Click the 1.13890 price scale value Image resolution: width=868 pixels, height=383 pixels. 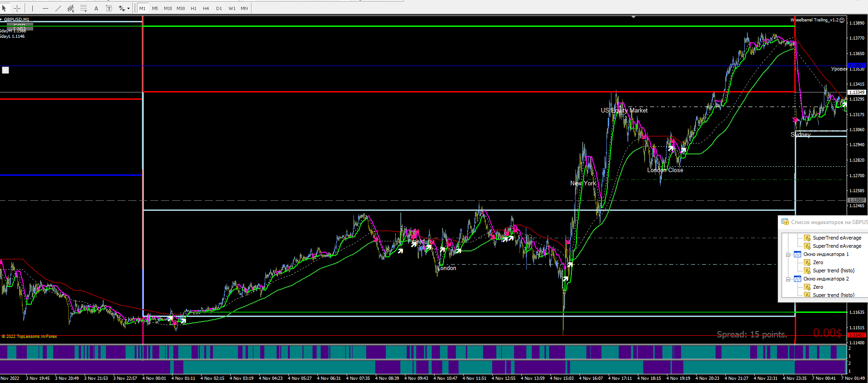click(857, 23)
